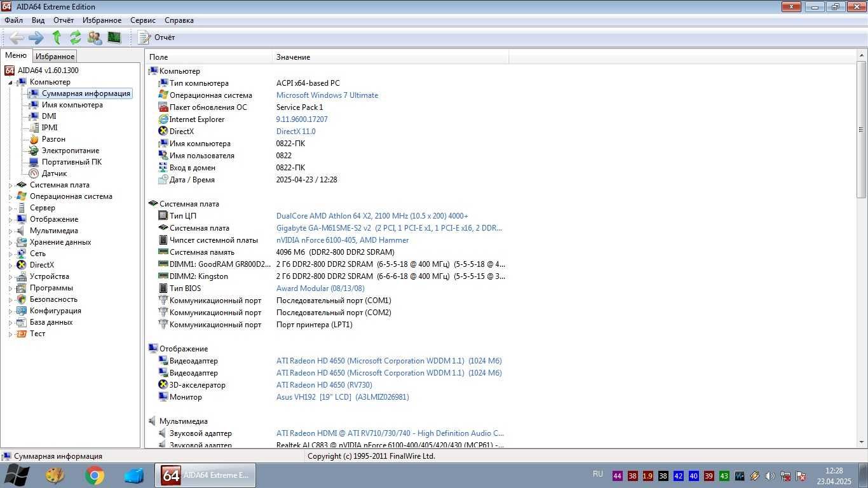Click the users icon in toolbar

pyautogui.click(x=95, y=37)
